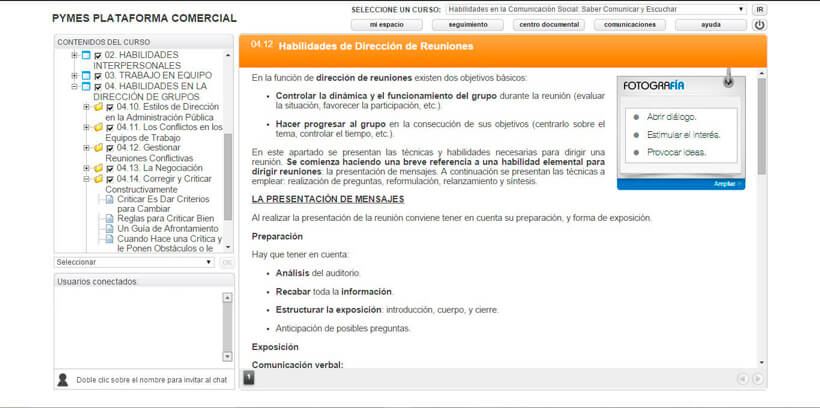Toggle checkbox for 04.13. La Negociación
This screenshot has height=408, width=820.
coord(110,168)
